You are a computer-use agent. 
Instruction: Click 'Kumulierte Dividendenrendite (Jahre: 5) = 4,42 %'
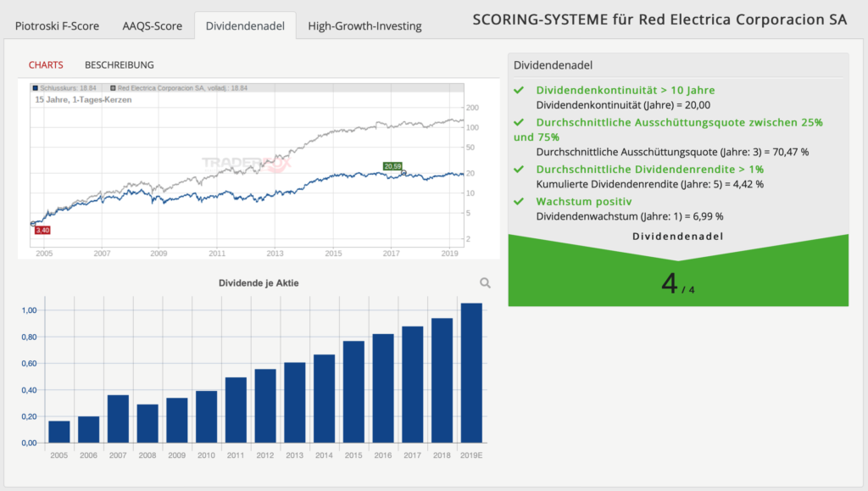tap(650, 184)
